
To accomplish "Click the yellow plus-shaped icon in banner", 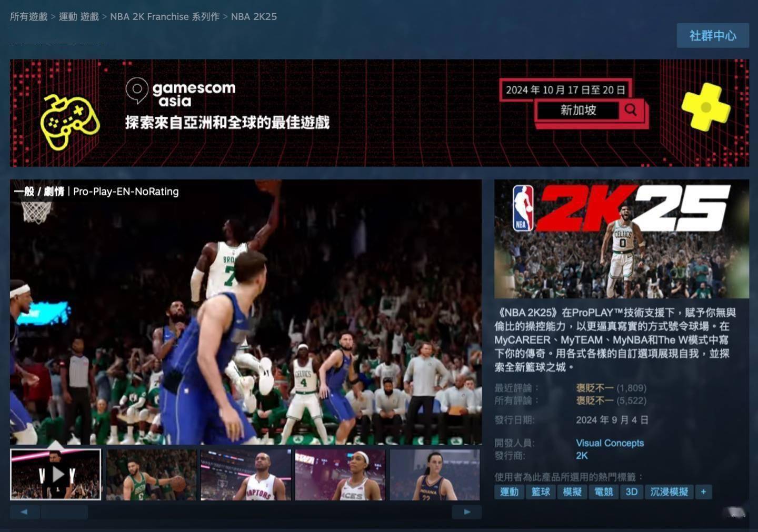I will point(706,107).
